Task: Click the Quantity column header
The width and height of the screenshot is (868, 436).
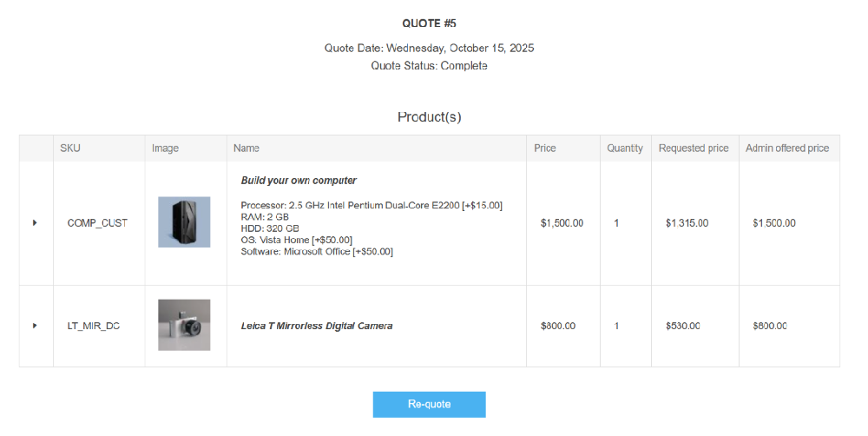Action: pos(625,149)
